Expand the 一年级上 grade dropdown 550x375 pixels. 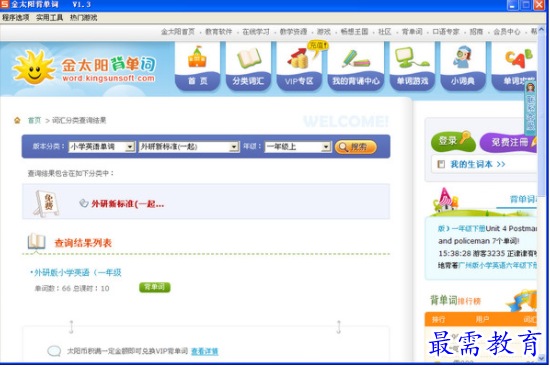tap(326, 146)
